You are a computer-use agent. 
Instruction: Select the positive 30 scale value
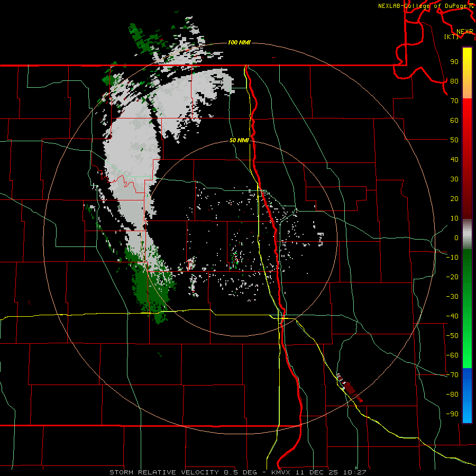click(454, 179)
